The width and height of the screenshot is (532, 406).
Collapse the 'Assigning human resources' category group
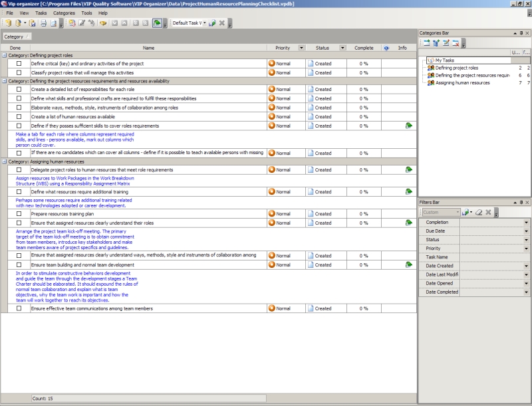click(x=4, y=161)
